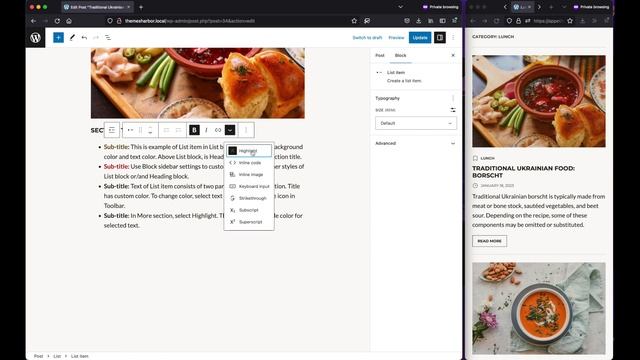Click Switch to draft
640x360 pixels.
pos(367,38)
